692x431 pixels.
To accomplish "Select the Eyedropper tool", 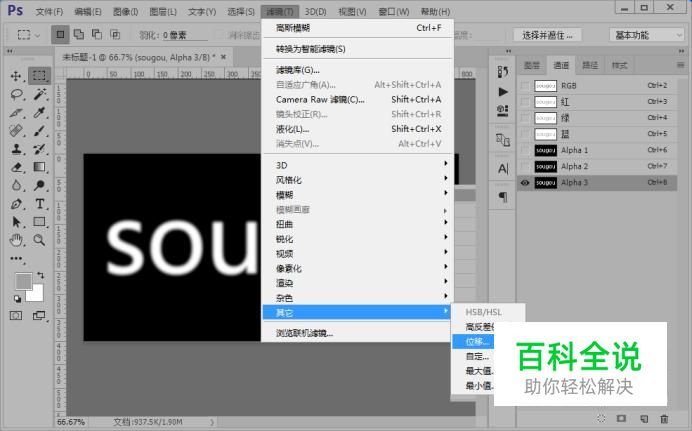I will point(40,112).
